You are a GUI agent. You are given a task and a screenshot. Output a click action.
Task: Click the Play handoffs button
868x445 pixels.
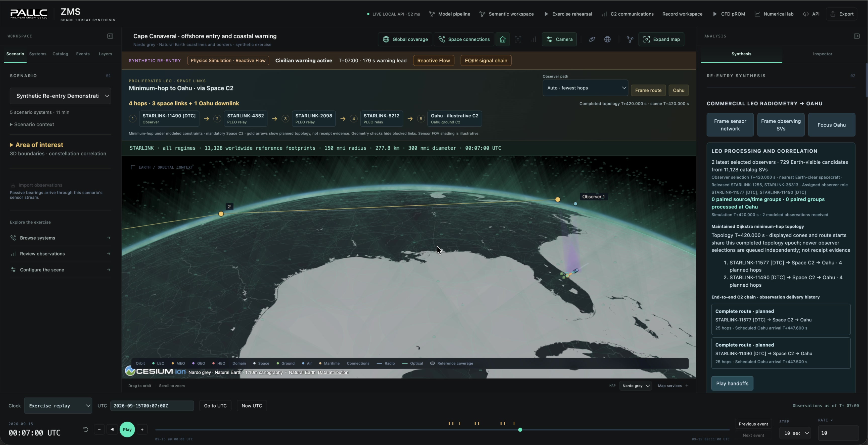[x=732, y=384]
